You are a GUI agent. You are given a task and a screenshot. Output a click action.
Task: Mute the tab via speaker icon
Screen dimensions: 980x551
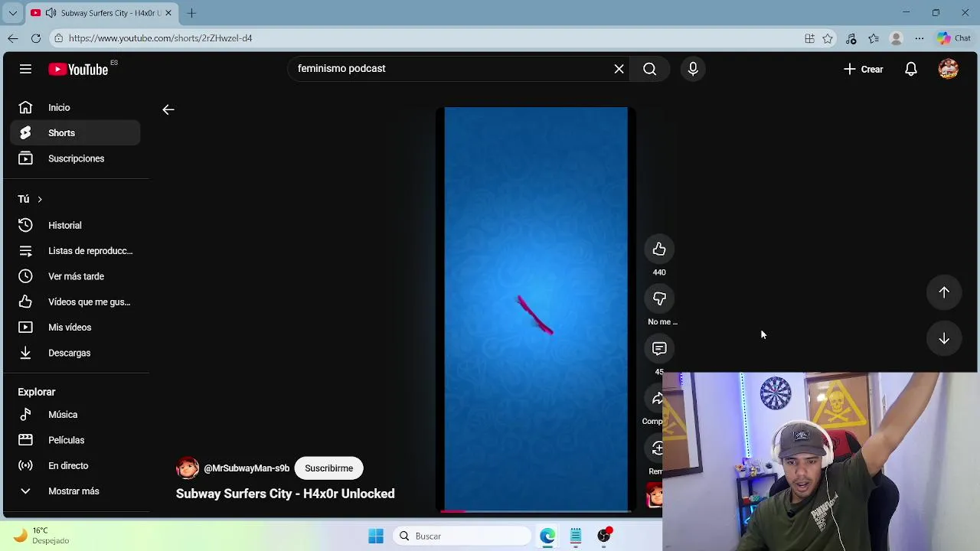[x=51, y=13]
